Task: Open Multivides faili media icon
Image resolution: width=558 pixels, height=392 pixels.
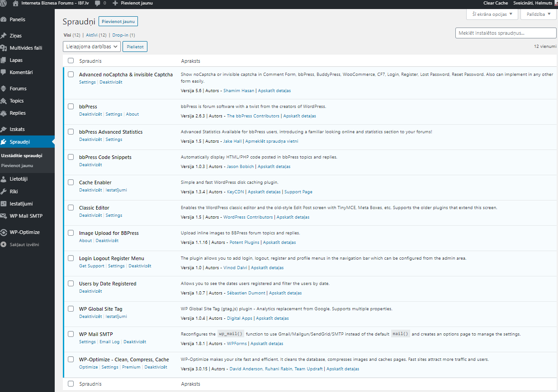Action: click(x=4, y=48)
